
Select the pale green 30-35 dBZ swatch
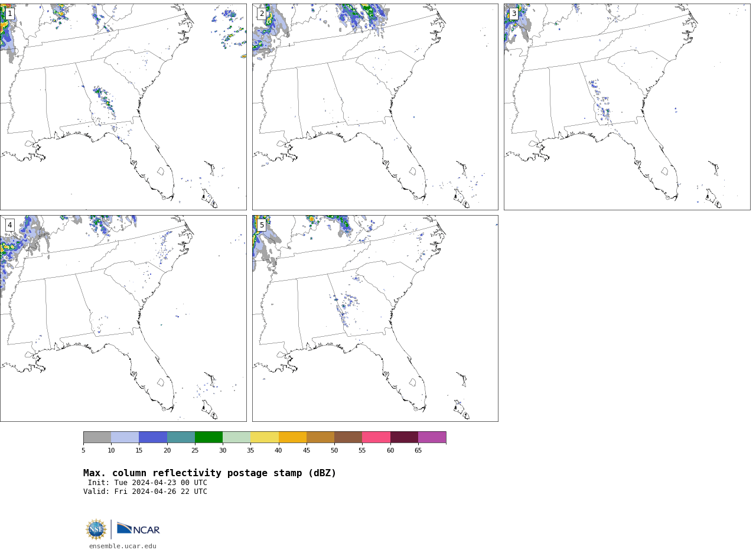(237, 437)
